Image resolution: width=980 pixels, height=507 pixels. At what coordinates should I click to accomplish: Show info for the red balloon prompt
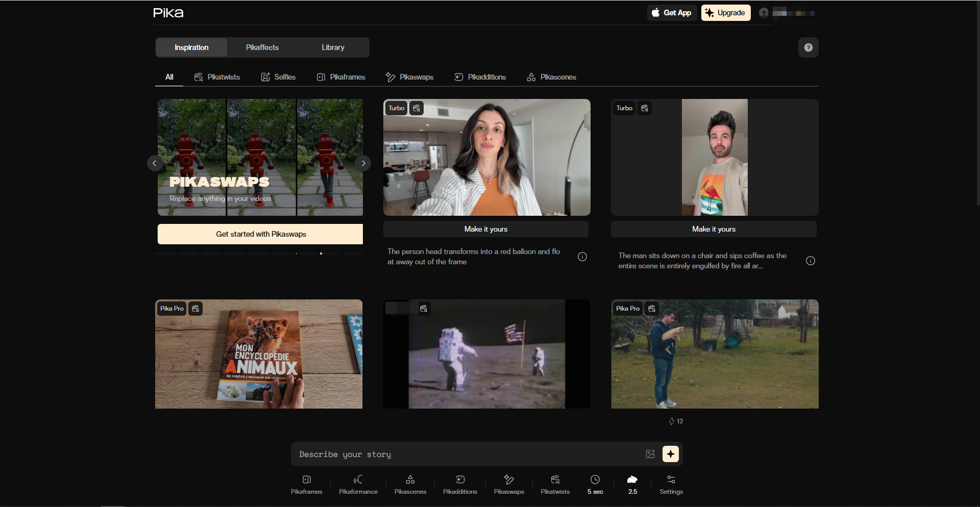point(582,257)
